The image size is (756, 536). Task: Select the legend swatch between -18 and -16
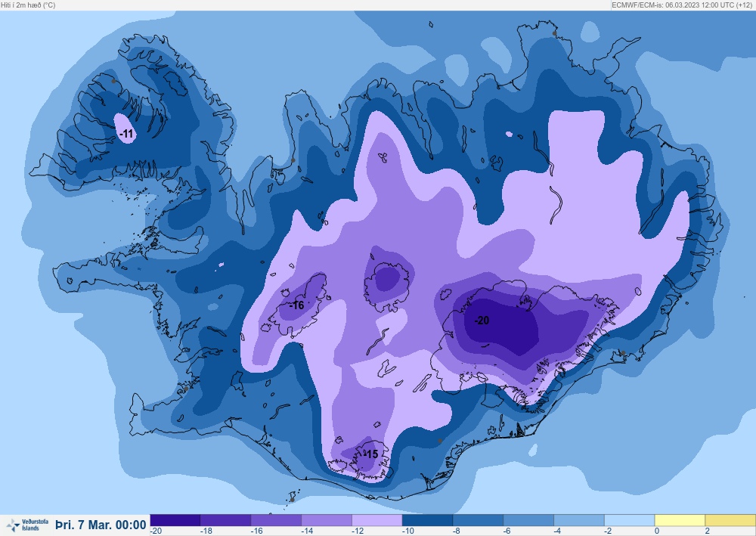[x=225, y=520]
